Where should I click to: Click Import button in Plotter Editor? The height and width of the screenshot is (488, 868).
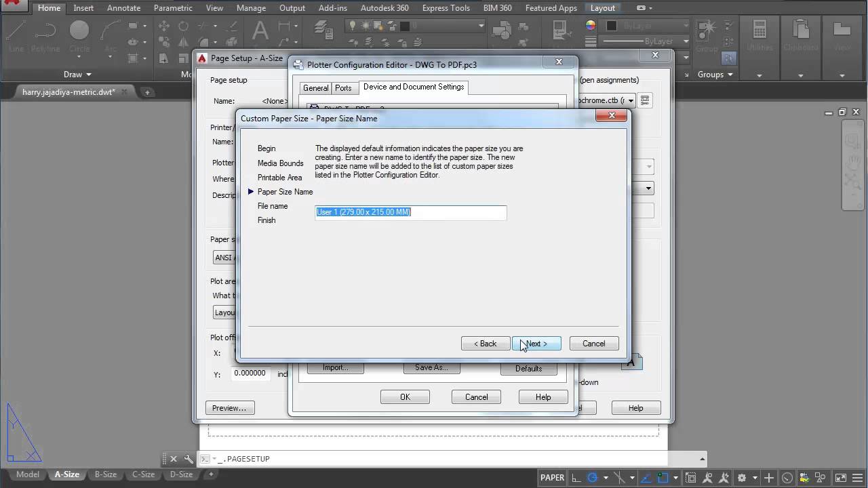click(x=335, y=367)
